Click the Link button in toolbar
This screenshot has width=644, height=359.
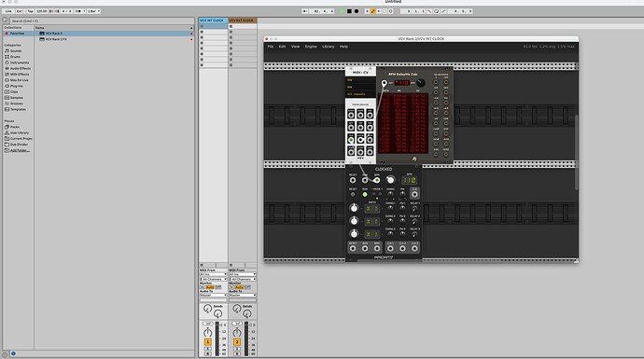point(8,11)
